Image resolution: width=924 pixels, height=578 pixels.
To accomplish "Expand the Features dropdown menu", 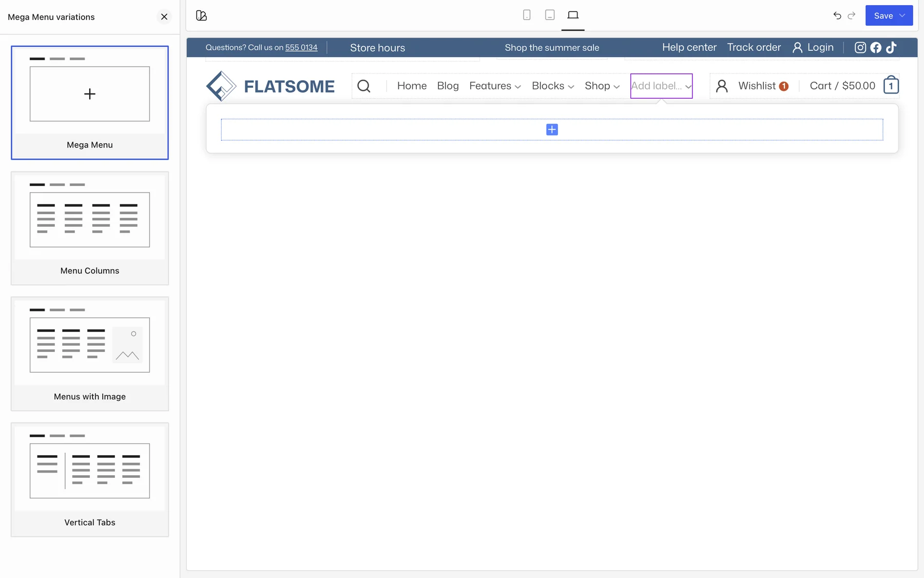I will [x=495, y=86].
